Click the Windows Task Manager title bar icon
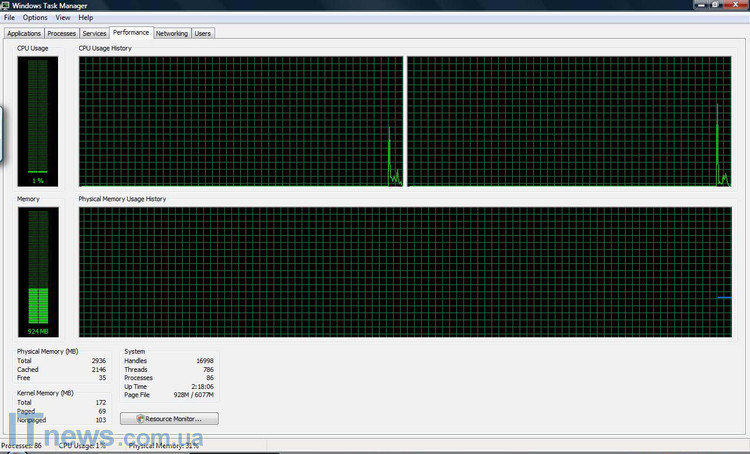 pos(7,5)
